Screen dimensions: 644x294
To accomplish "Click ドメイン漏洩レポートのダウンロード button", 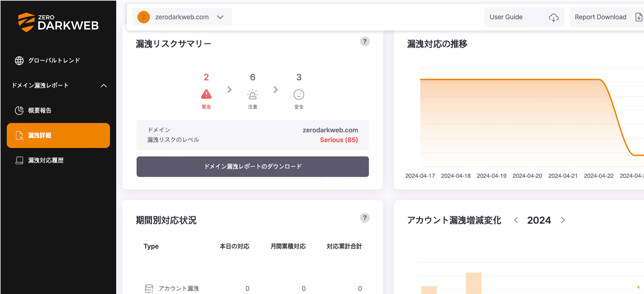I will [x=253, y=167].
